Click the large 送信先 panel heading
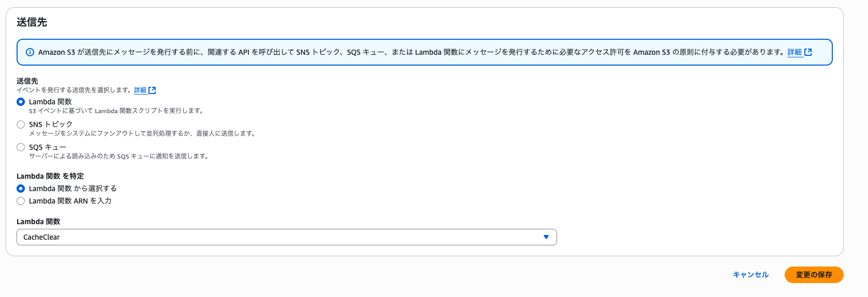868x297 pixels. (x=32, y=22)
